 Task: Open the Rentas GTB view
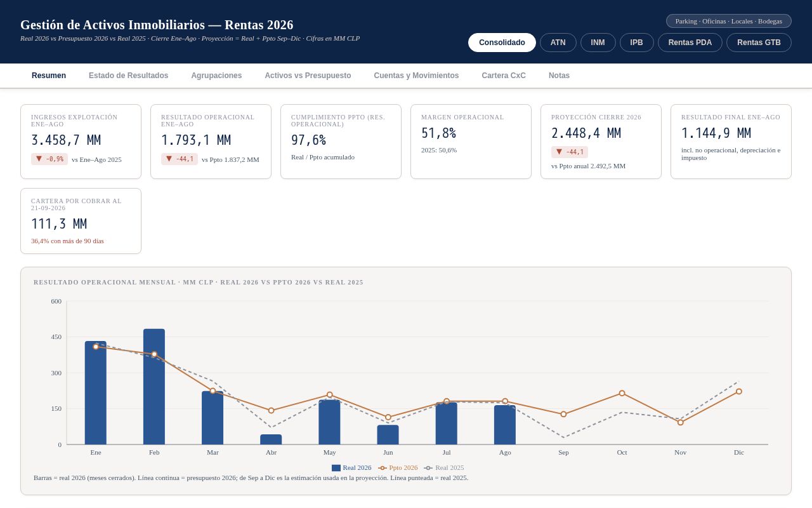(759, 43)
